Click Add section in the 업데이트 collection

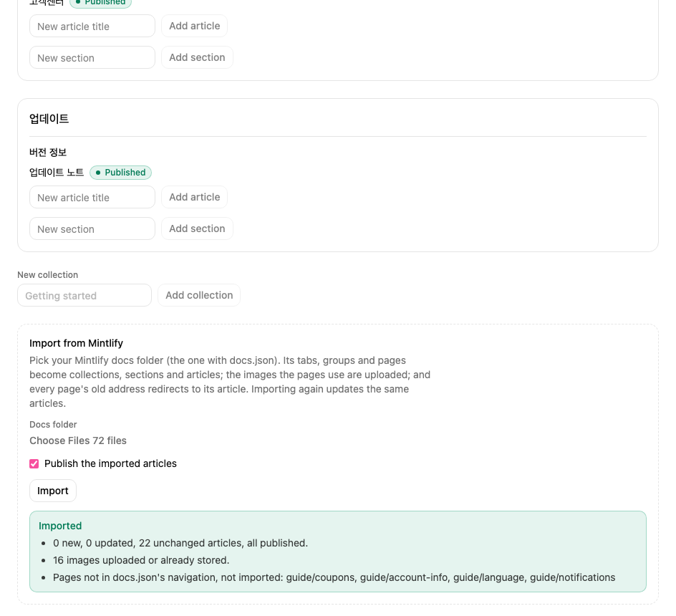(x=197, y=228)
